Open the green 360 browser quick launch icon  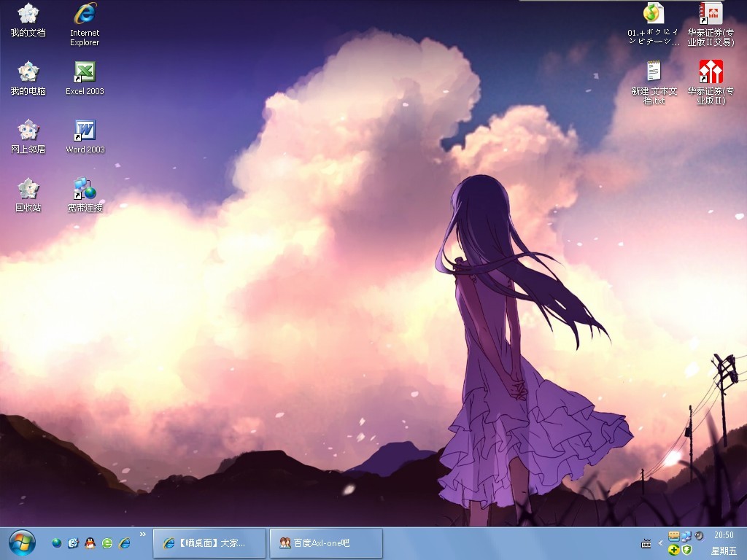pyautogui.click(x=107, y=542)
